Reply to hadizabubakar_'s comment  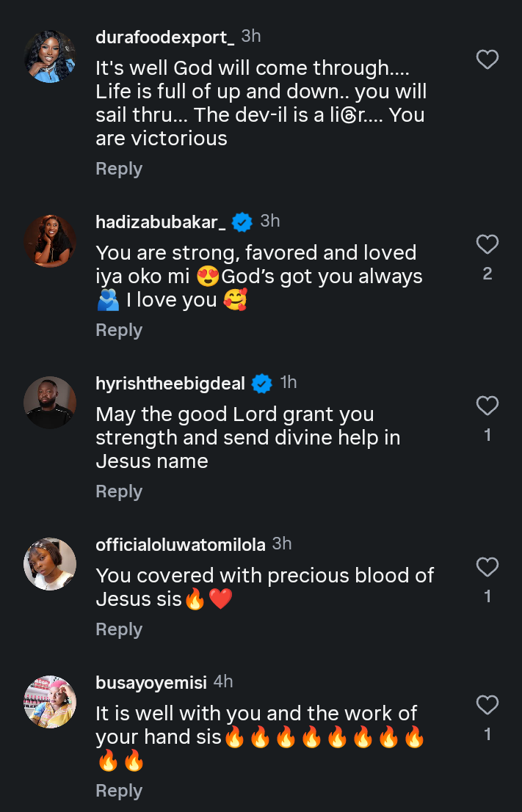(x=119, y=330)
